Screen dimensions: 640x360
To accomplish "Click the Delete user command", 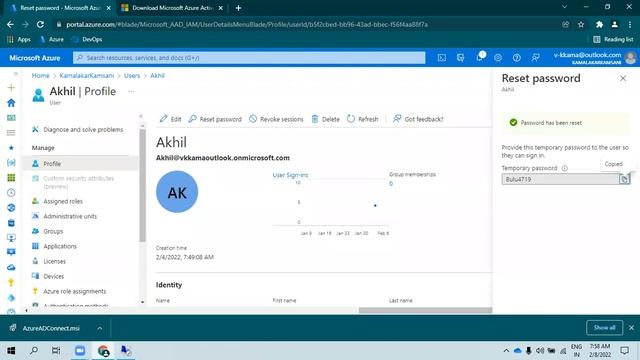I will [326, 119].
